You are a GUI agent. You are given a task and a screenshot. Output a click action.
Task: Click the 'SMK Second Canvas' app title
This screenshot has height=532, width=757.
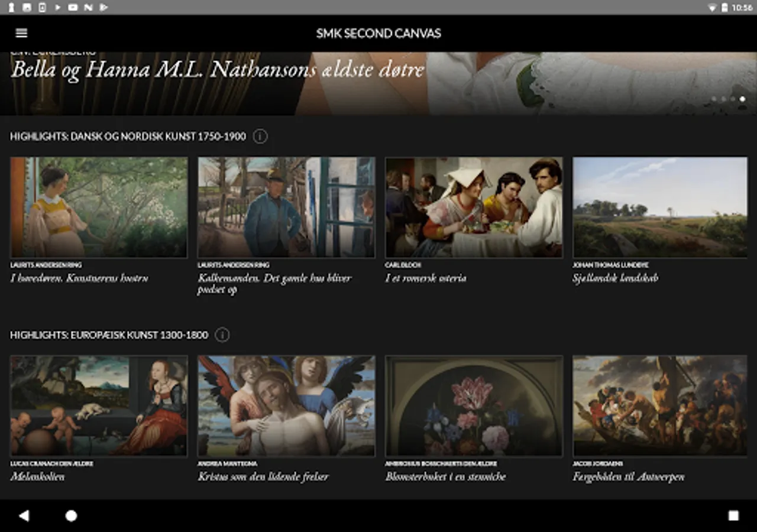click(x=378, y=33)
